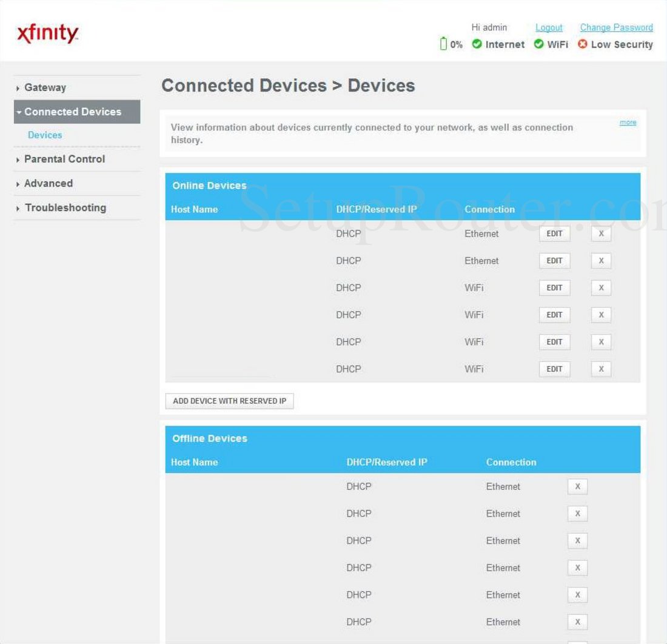The width and height of the screenshot is (667, 644).
Task: Remove the first offline Ethernet device with X
Action: [x=577, y=487]
